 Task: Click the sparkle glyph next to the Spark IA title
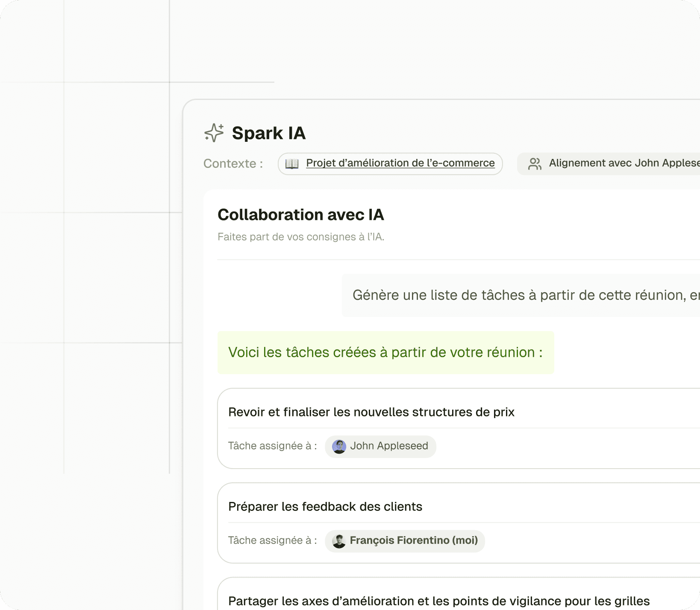pos(214,132)
